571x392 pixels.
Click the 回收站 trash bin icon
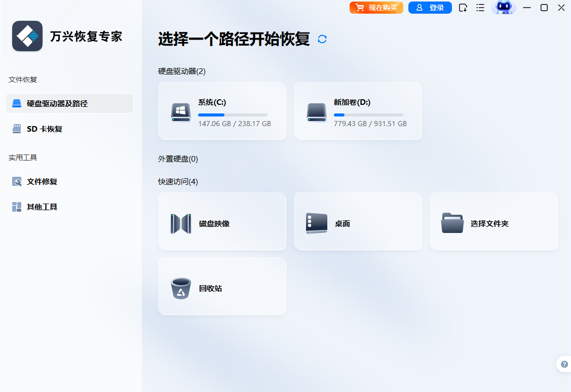(181, 288)
